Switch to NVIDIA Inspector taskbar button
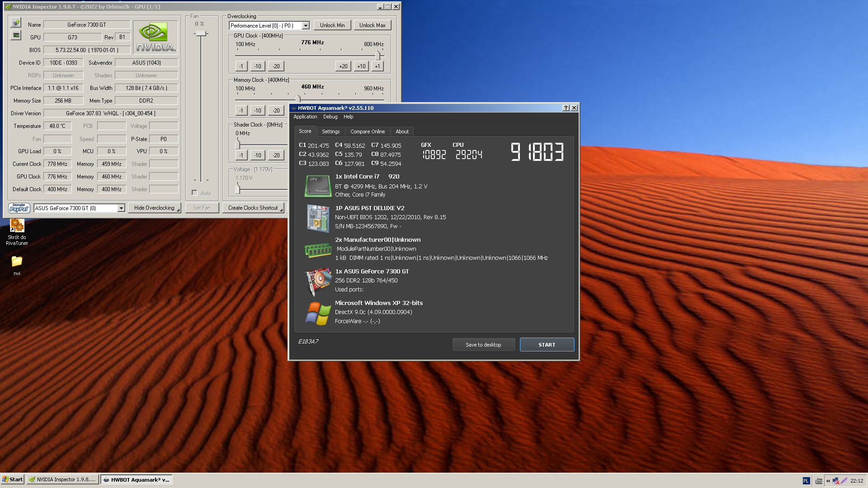 [62, 479]
